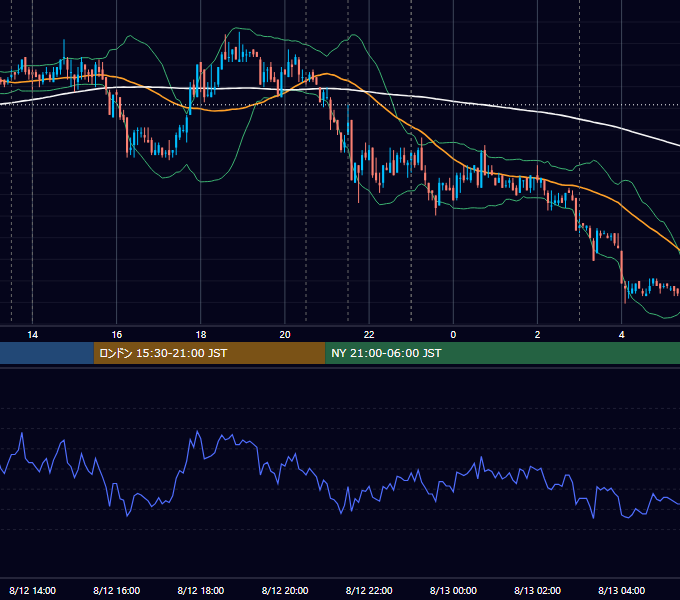Click the 8/13 00:00 time label
680x600 pixels.
(x=453, y=590)
